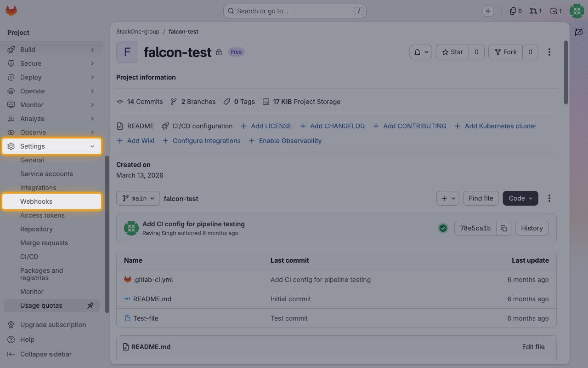
Task: Copy commit SHA 78e5ca1b
Action: tap(504, 228)
